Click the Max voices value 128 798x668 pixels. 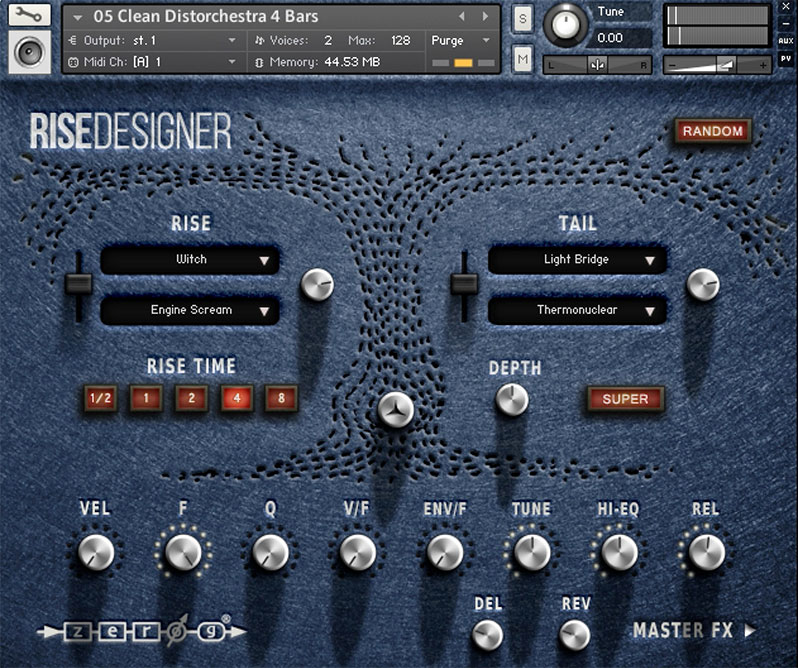[x=401, y=40]
